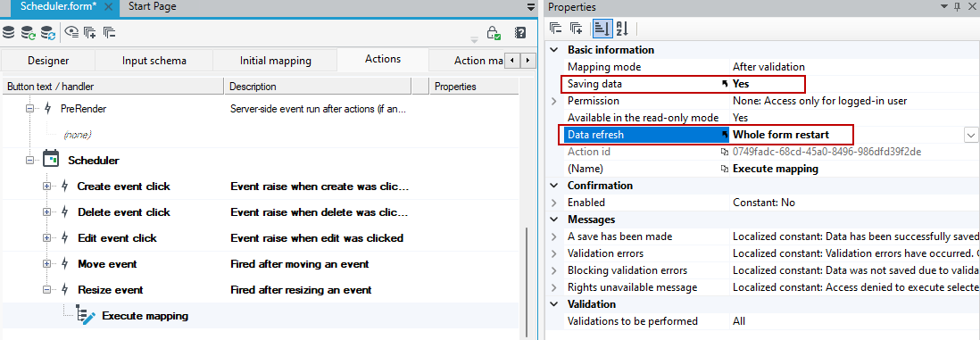Collapse the Basic information section

tap(554, 49)
